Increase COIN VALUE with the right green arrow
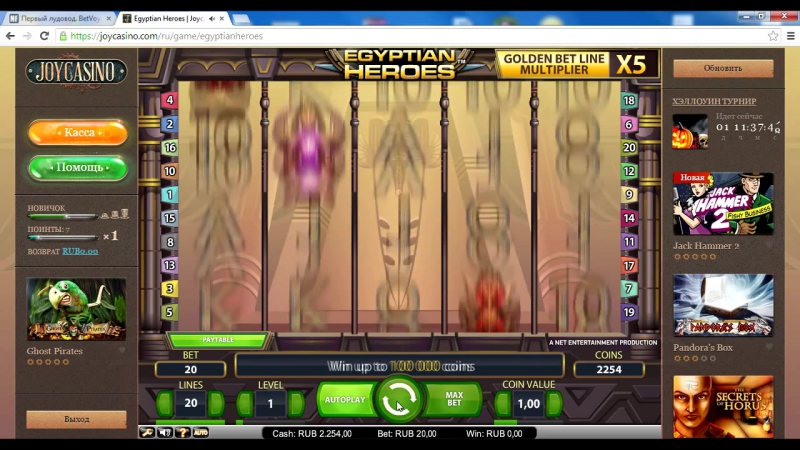 click(555, 403)
